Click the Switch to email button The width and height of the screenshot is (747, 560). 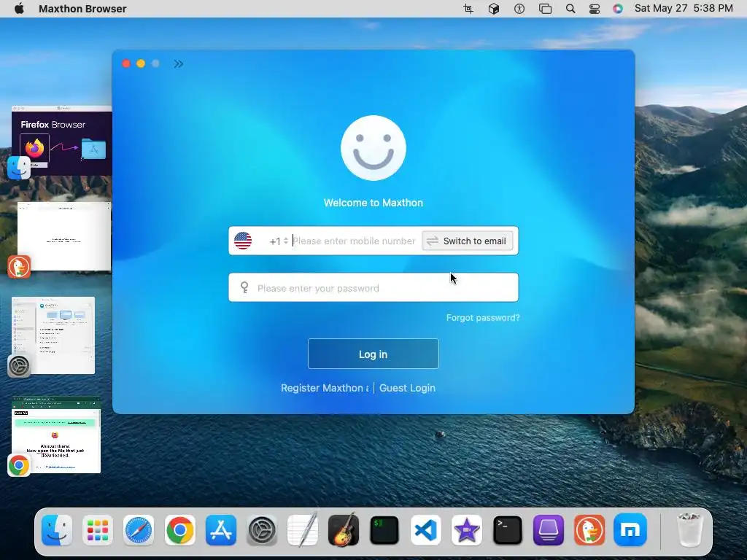tap(468, 241)
